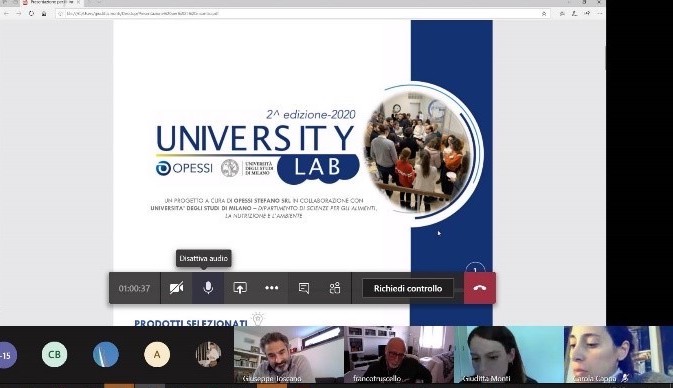Screen dimensions: 673x388
Task: Click the add notes pen icon in browser
Action: pyautogui.click(x=574, y=14)
